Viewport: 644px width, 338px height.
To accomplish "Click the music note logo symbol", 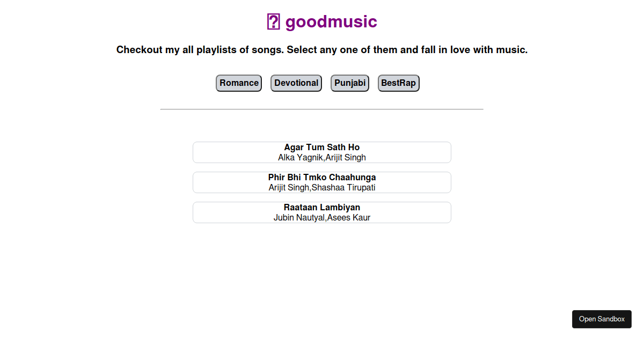I will pos(274,21).
